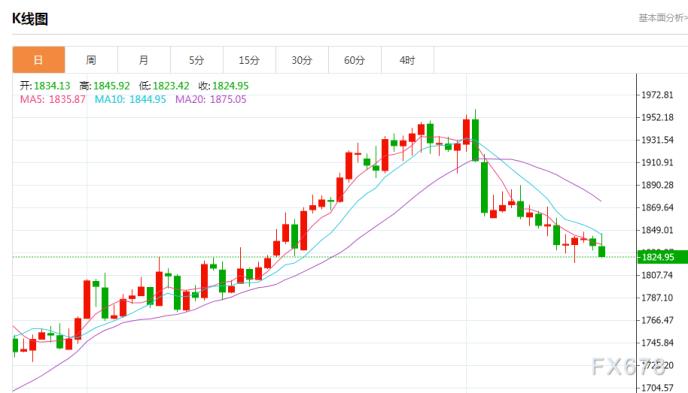Click the 1807.74 price axis label
The image size is (688, 393).
[x=657, y=275]
